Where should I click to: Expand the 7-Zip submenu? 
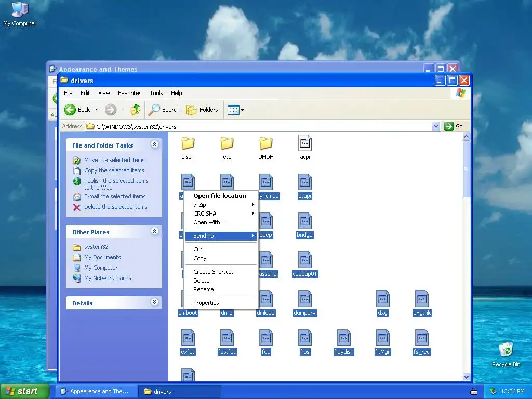coord(221,205)
